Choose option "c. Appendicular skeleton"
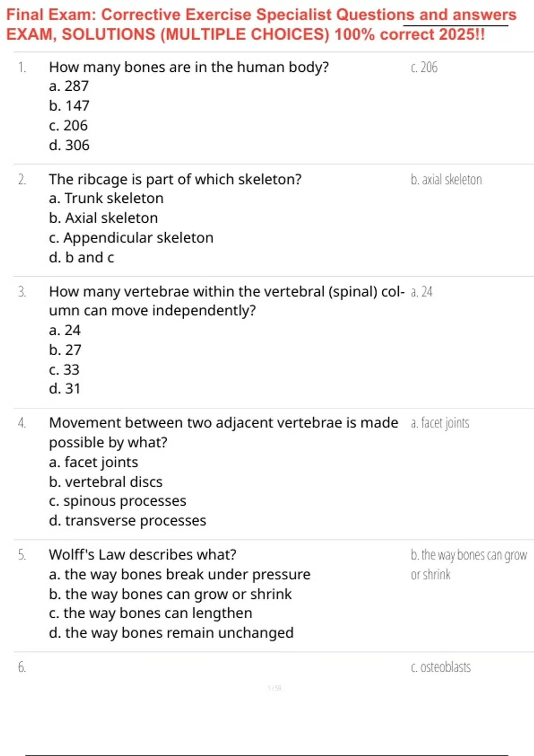534x756 pixels. [131, 237]
